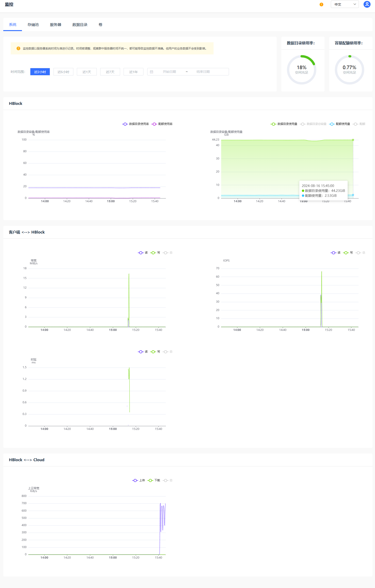The width and height of the screenshot is (375, 588).
Task: Toggle 下载 series in 上云带宽 legend
Action: click(154, 480)
